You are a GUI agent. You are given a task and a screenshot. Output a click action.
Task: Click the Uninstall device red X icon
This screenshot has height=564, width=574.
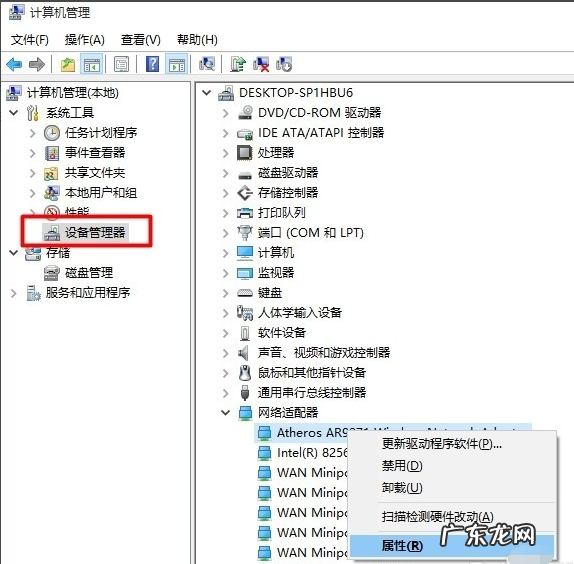261,64
